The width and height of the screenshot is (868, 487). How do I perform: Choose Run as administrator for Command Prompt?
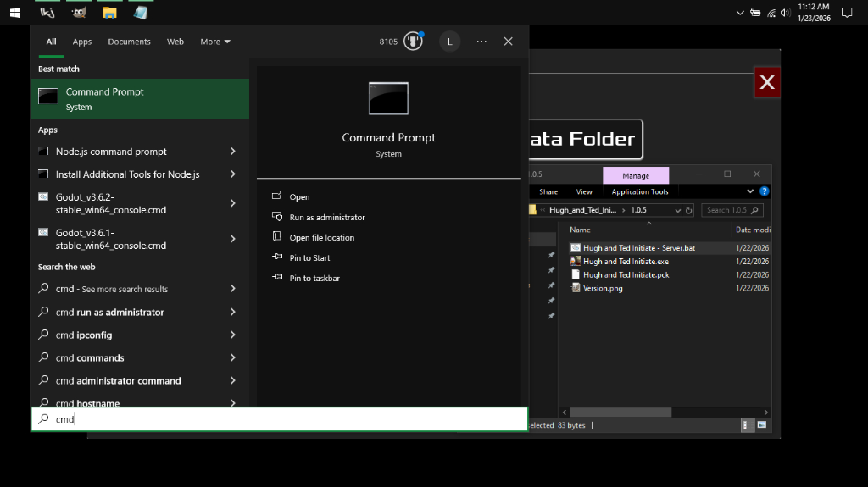(327, 218)
